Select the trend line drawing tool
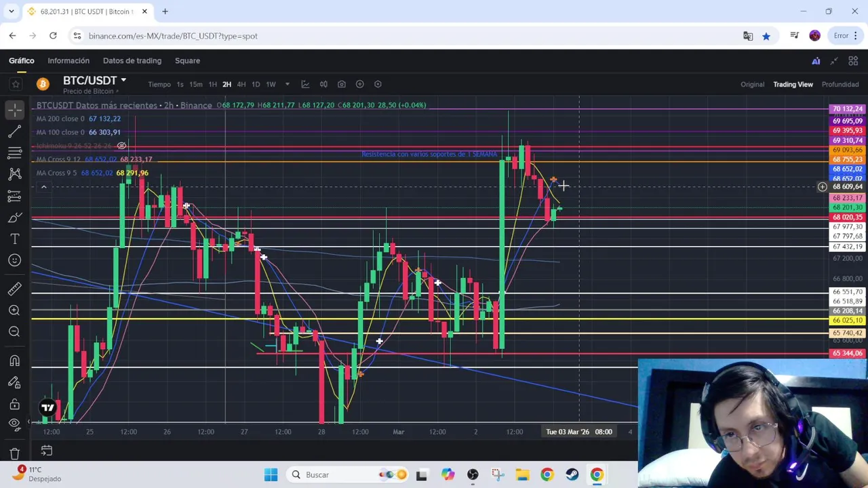868x488 pixels. [15, 131]
